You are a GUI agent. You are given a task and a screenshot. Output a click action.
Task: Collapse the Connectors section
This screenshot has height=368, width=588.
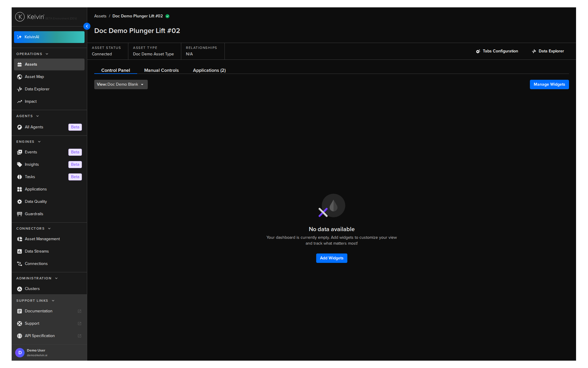(x=49, y=228)
